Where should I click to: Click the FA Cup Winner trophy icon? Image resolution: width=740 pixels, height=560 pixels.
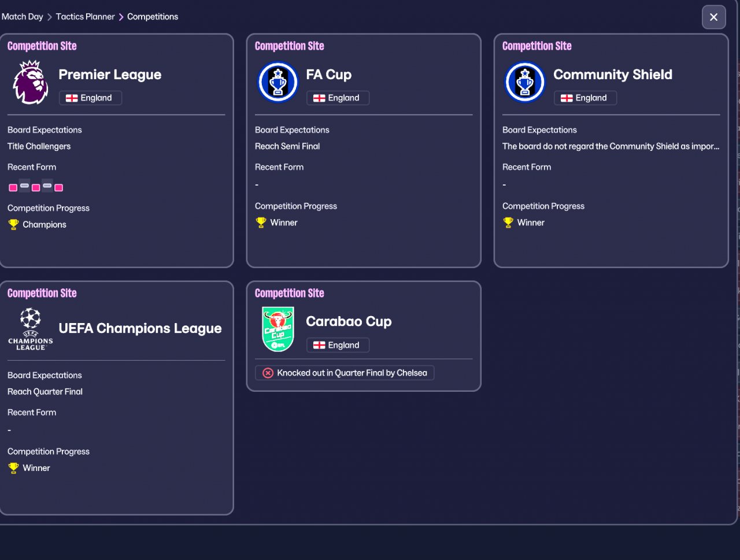[261, 222]
